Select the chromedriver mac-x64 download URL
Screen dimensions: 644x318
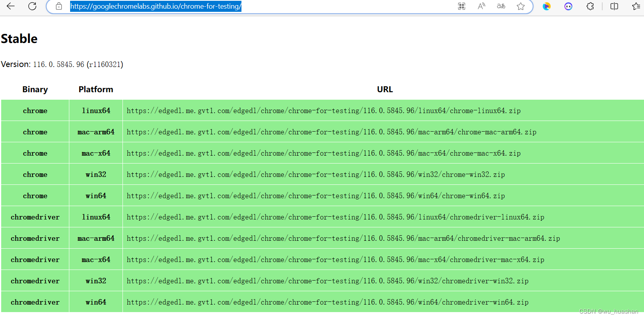[336, 260]
